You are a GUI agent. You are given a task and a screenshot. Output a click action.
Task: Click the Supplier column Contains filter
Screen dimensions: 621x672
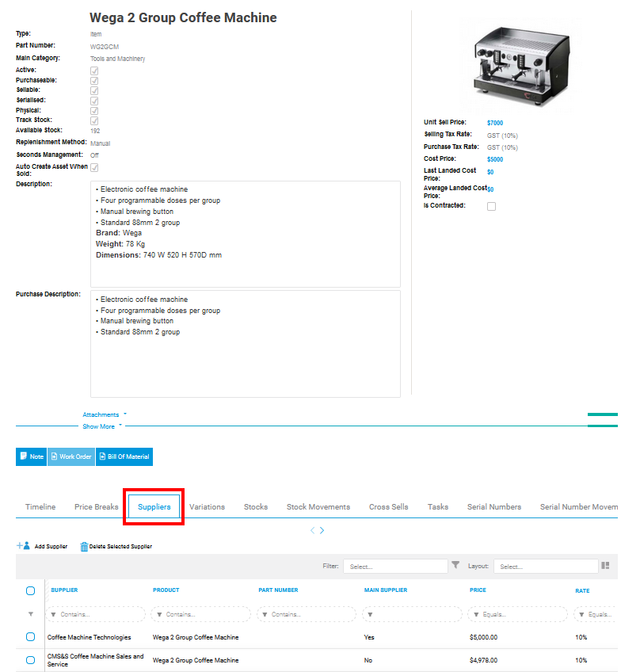96,614
